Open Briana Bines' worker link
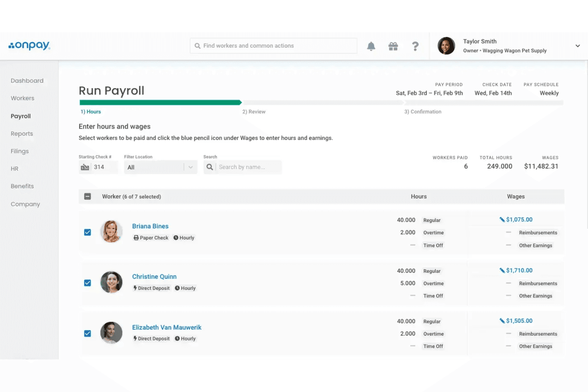Screen dimensions: 588x392 [x=150, y=226]
